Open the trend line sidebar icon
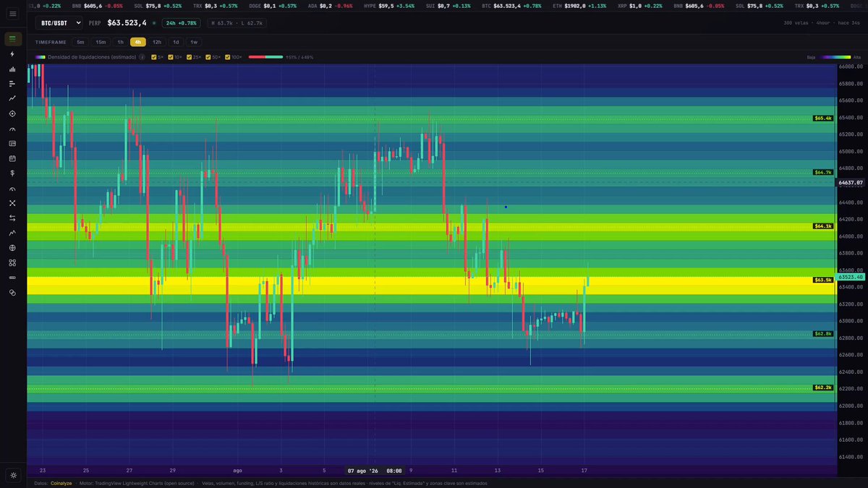 click(x=12, y=98)
